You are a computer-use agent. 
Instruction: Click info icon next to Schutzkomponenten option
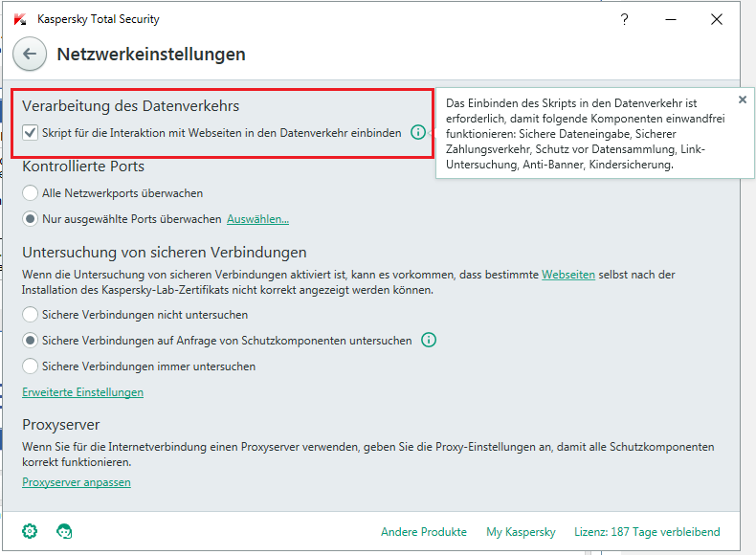point(429,340)
